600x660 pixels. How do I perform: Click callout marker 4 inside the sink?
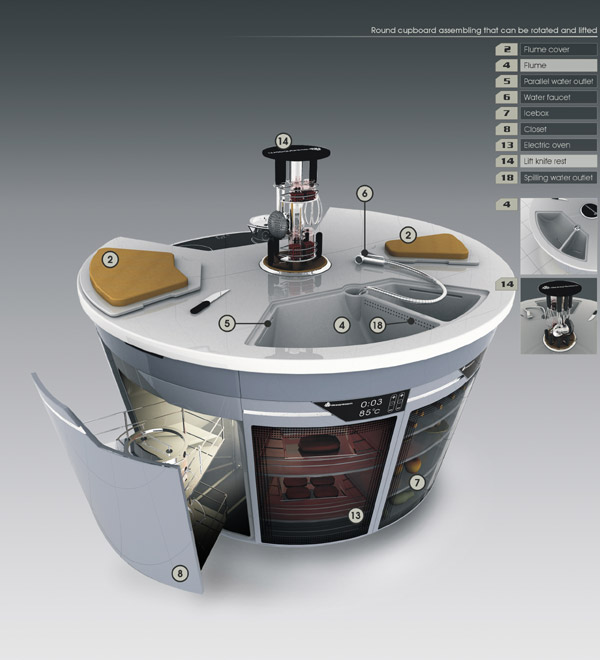point(342,325)
